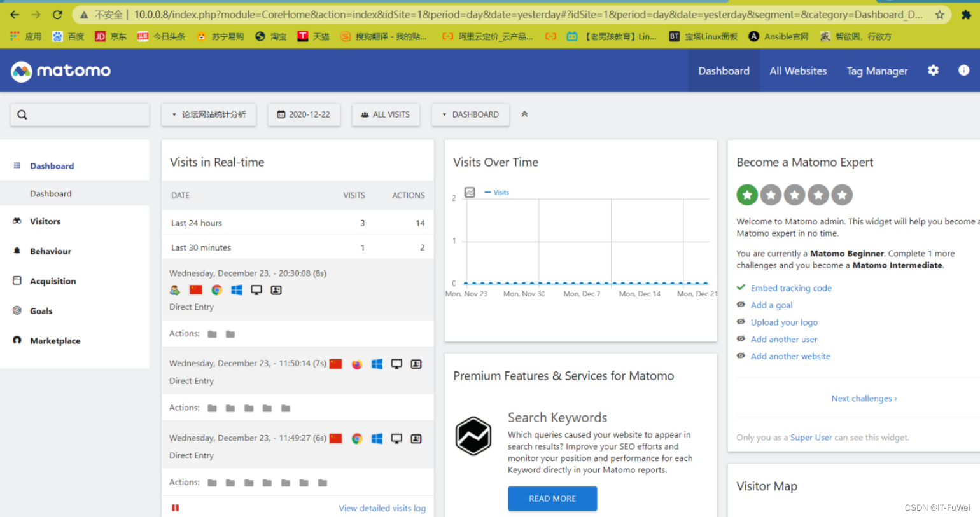Open the date picker showing 2020-12-22
Screen dimensions: 980x517
click(x=304, y=114)
